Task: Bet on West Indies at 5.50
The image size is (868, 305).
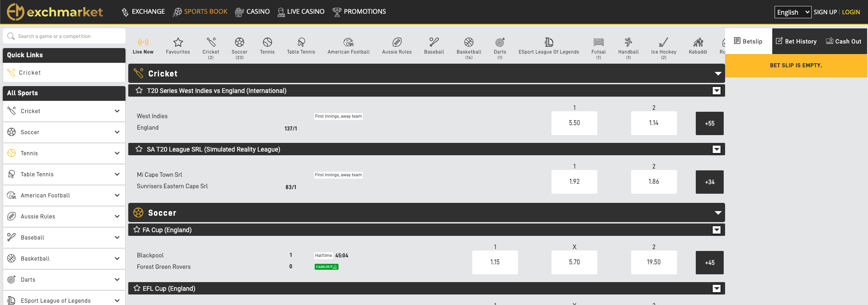Action: click(x=574, y=123)
